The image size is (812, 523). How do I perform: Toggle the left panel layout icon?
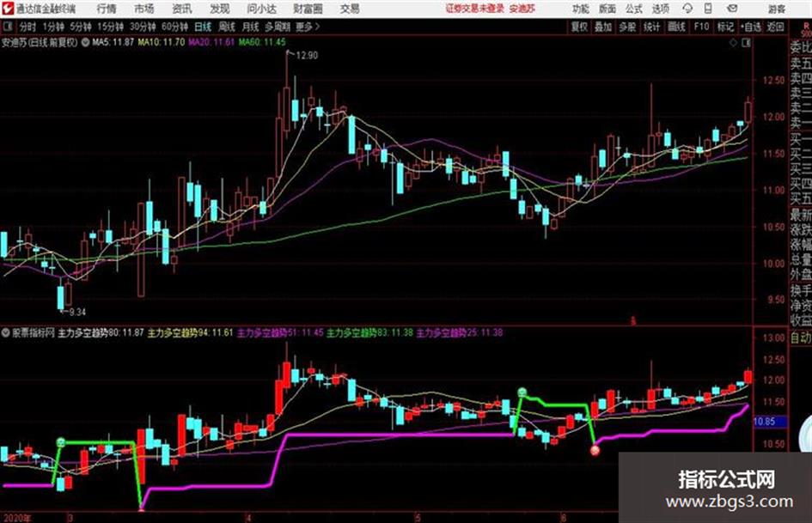tap(7, 27)
